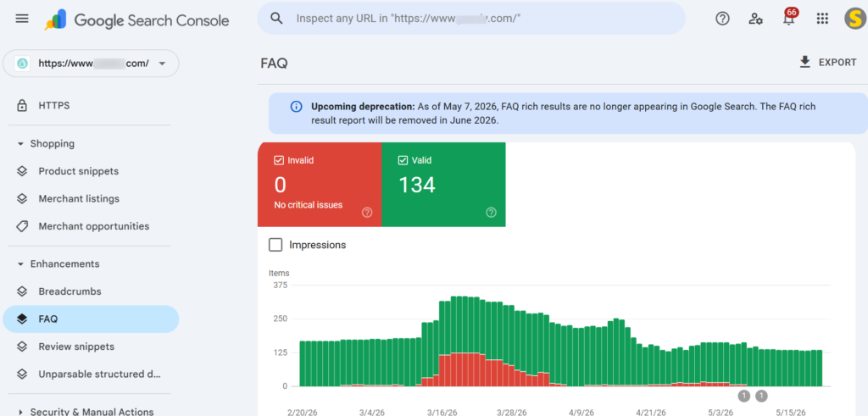Click the 134 valid items count

(417, 185)
